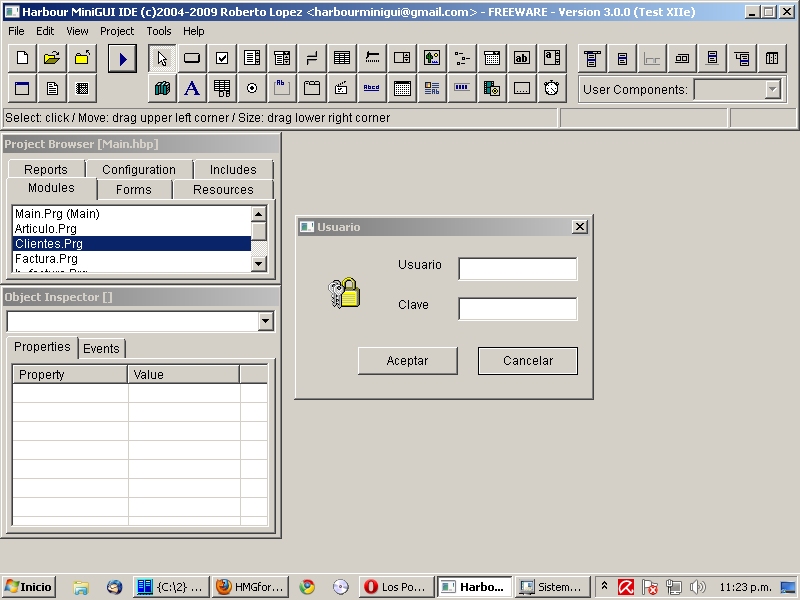800x600 pixels.
Task: Pick the Hyperlink 'Abcd' control tool
Action: pyautogui.click(x=372, y=89)
